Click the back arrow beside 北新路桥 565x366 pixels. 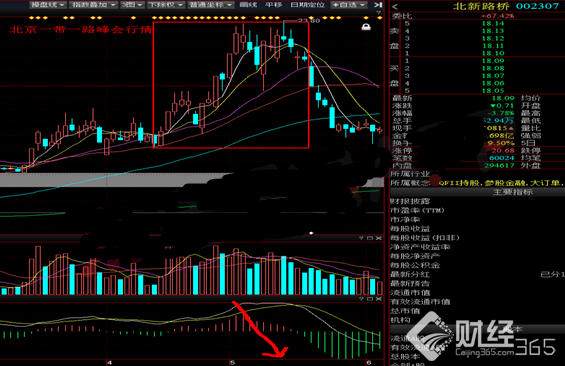[x=395, y=6]
